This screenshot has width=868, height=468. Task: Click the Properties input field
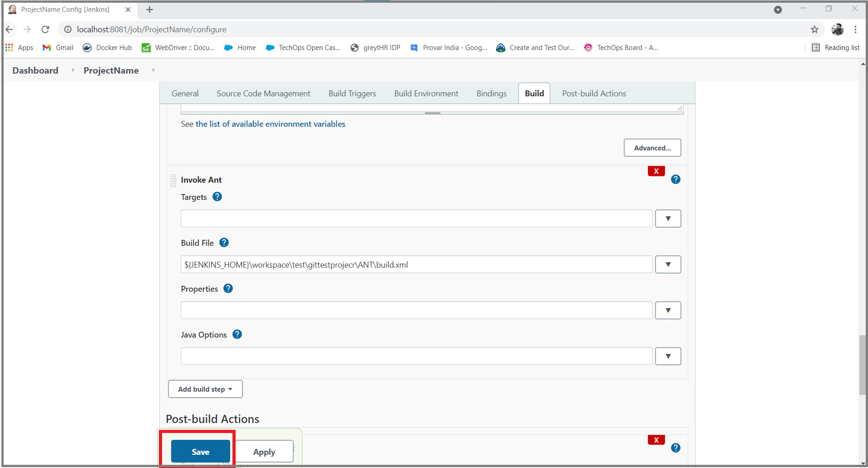point(417,310)
